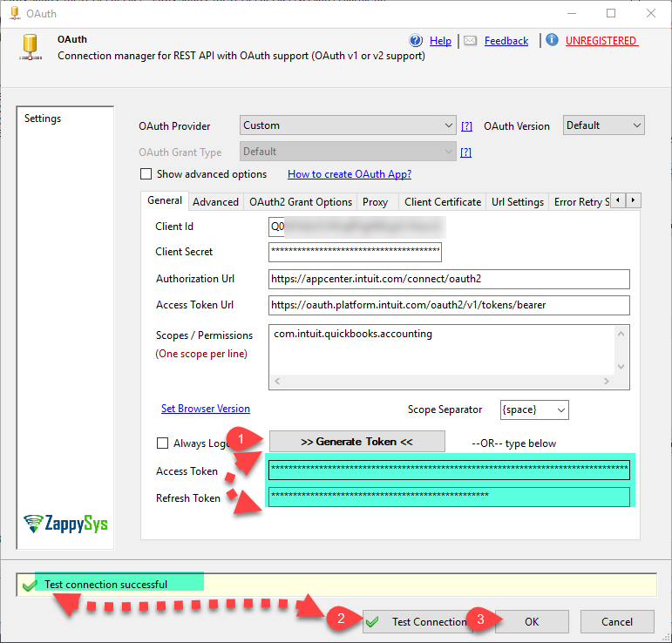Open the OAuth2 Grant Options tab
The height and width of the screenshot is (643, 672).
301,202
